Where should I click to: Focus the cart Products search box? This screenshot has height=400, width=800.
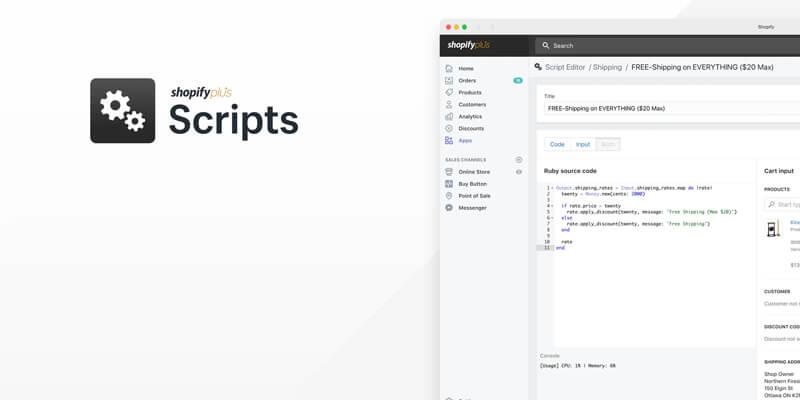point(782,205)
